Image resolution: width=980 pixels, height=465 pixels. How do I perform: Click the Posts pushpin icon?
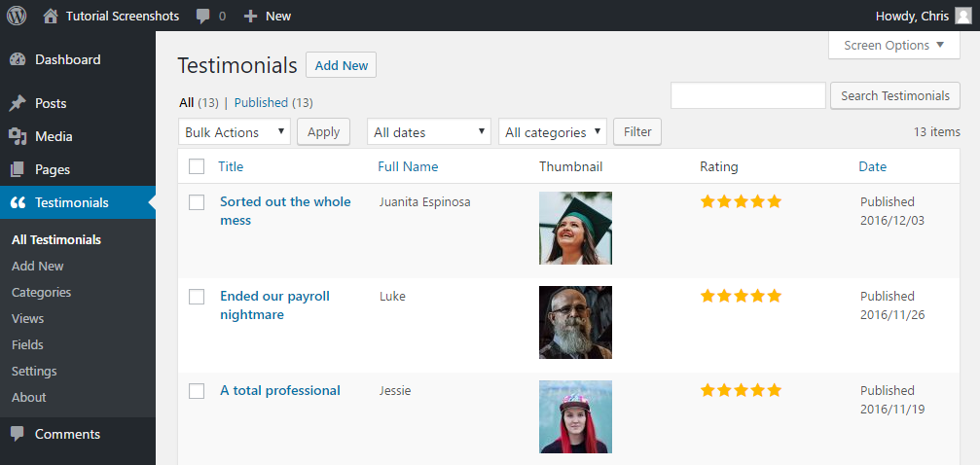18,103
